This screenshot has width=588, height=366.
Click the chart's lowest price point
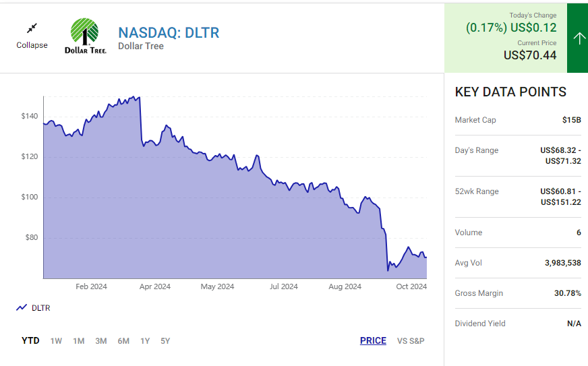pos(388,270)
